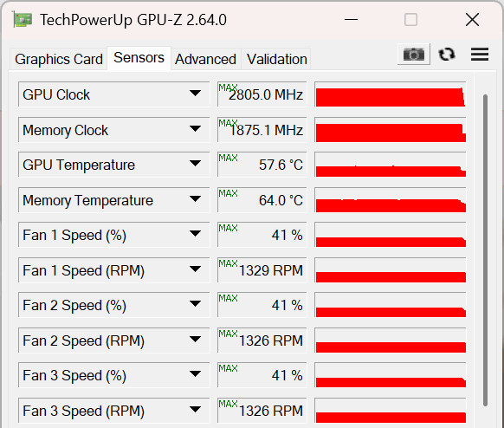Switch to the Graphics Card tab
Image resolution: width=504 pixels, height=428 pixels.
click(x=59, y=59)
